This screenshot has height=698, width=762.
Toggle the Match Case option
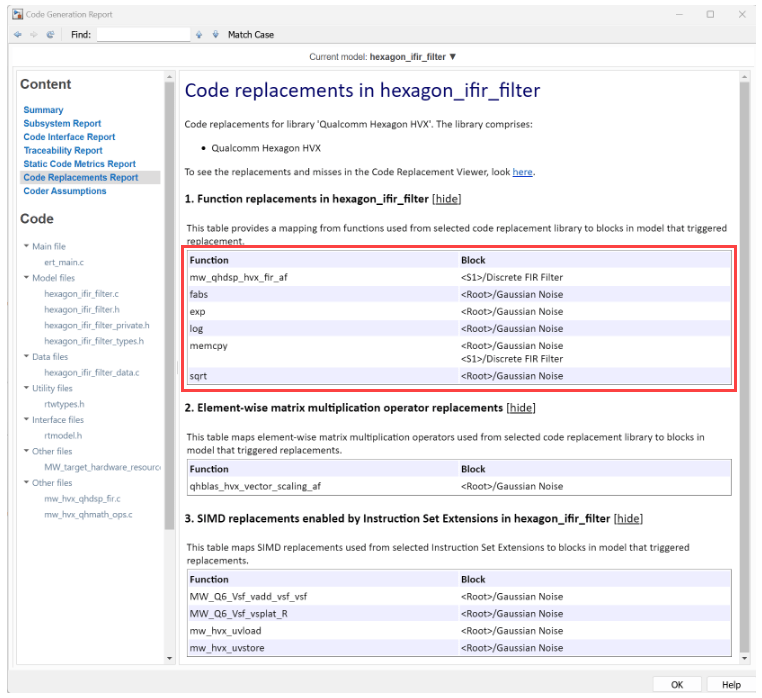click(250, 35)
